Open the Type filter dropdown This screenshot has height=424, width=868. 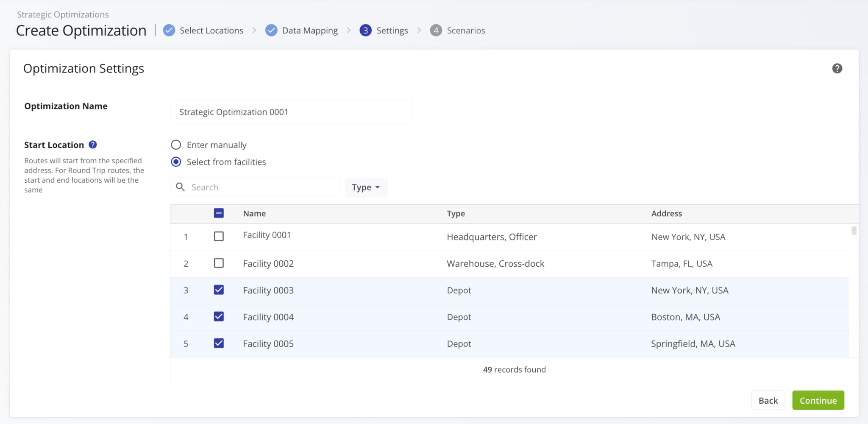click(x=366, y=187)
